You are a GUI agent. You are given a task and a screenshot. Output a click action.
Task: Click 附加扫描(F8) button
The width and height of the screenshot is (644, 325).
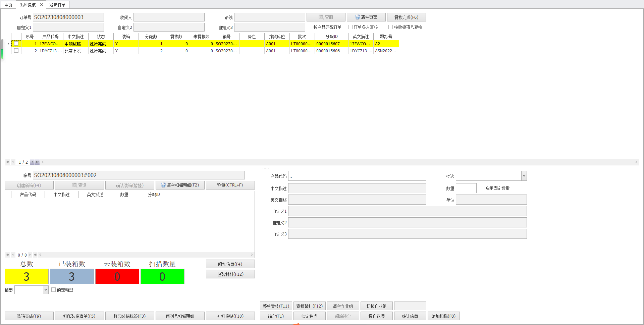pos(444,316)
